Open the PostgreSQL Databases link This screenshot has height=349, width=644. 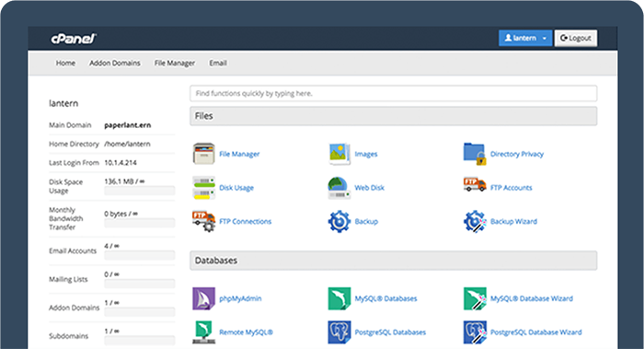[x=390, y=332]
